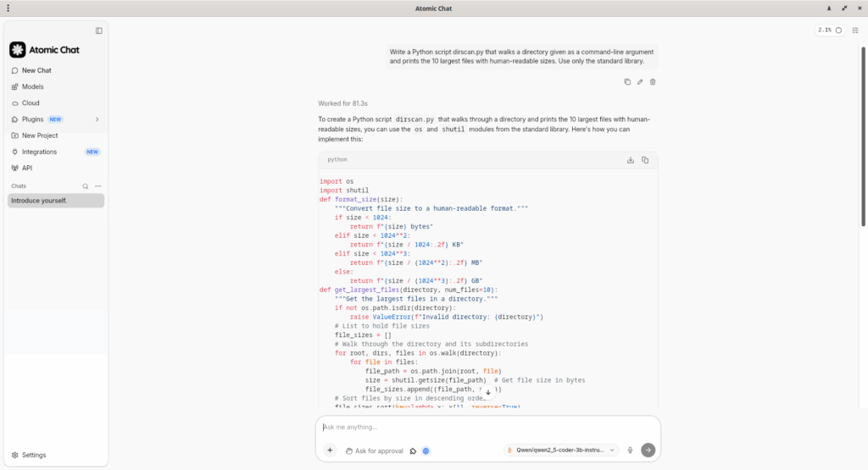868x470 pixels.
Task: Click the NEW badge next to Plugins
Action: [x=55, y=119]
